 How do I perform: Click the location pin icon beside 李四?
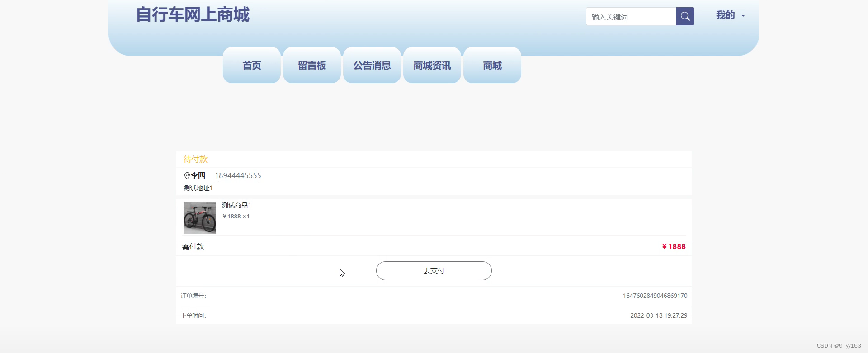(187, 176)
